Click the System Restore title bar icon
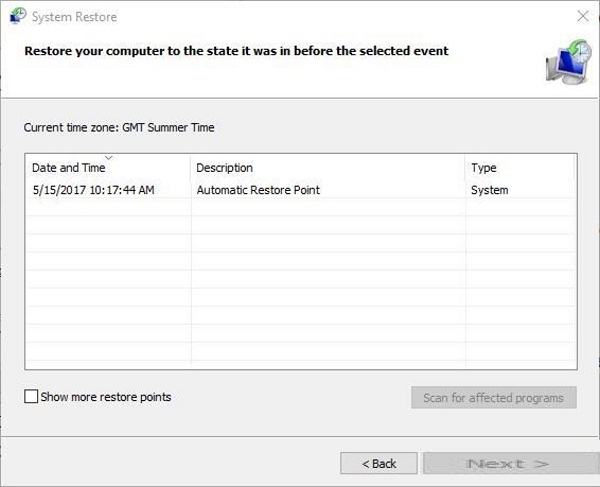Image resolution: width=600 pixels, height=487 pixels. (x=17, y=16)
